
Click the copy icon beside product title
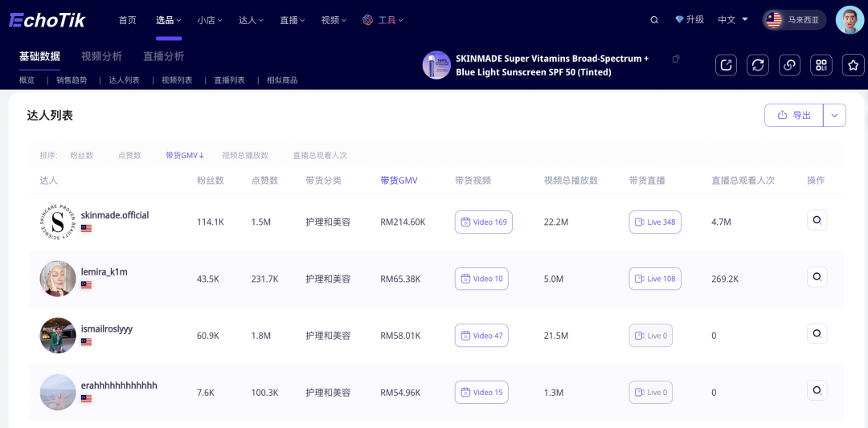click(x=675, y=59)
